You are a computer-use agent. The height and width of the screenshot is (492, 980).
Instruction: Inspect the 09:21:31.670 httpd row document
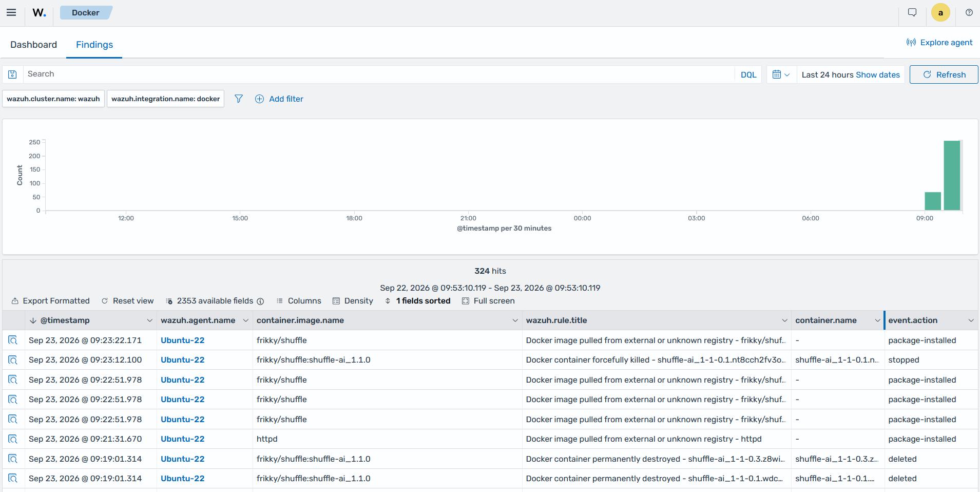click(13, 439)
